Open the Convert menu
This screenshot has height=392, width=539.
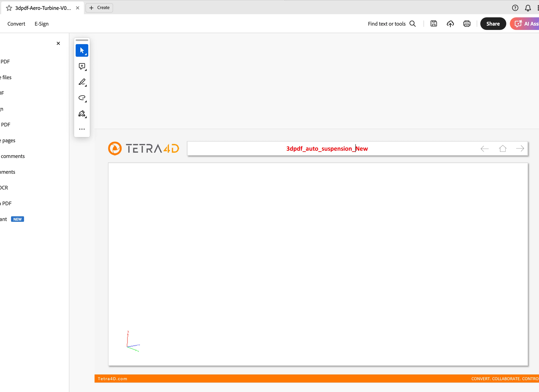16,23
